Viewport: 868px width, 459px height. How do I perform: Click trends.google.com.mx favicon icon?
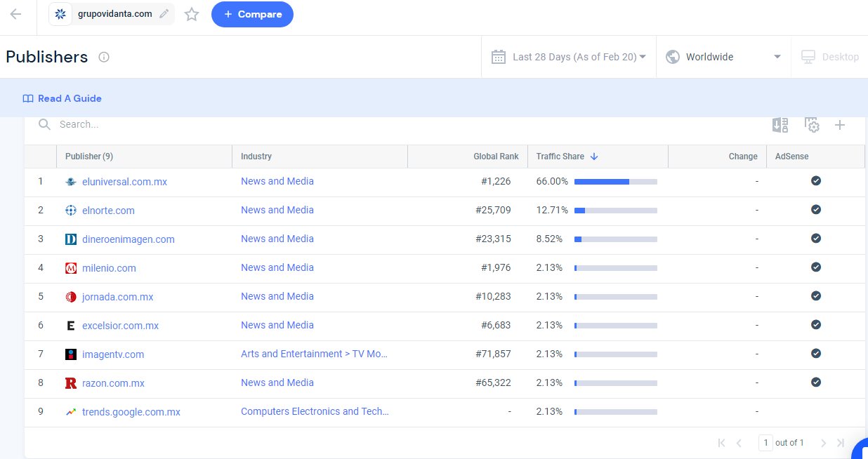[70, 412]
